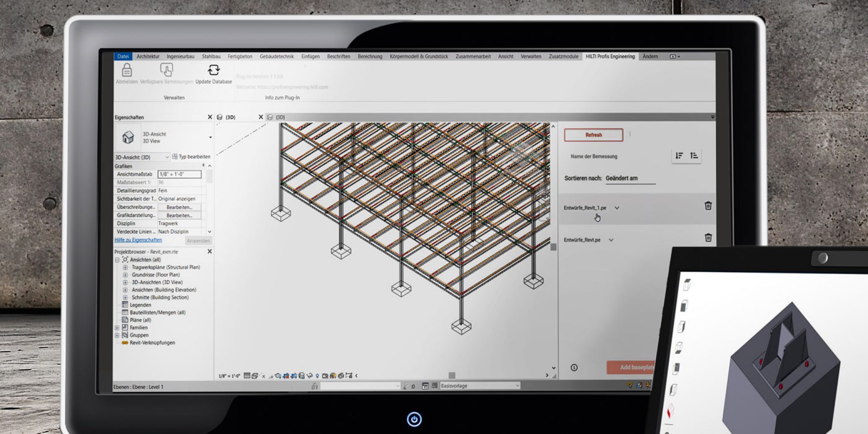Open the Hilfe zu Eigenschaften link
Viewport: 868px width, 434px height.
[138, 240]
